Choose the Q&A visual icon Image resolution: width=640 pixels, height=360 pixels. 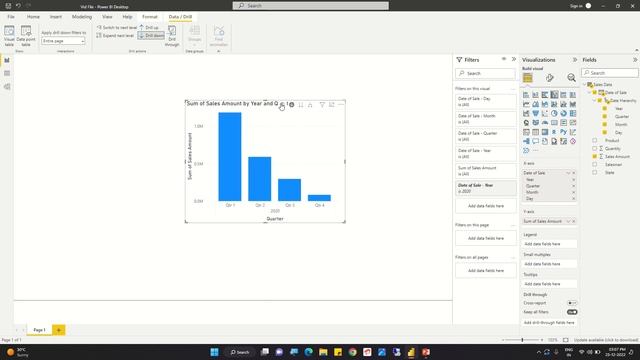click(536, 141)
